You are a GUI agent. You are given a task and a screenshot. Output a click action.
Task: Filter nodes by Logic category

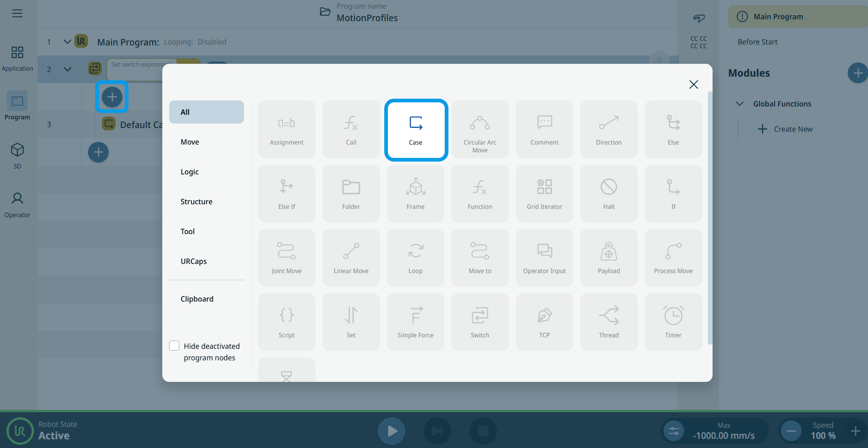[190, 172]
